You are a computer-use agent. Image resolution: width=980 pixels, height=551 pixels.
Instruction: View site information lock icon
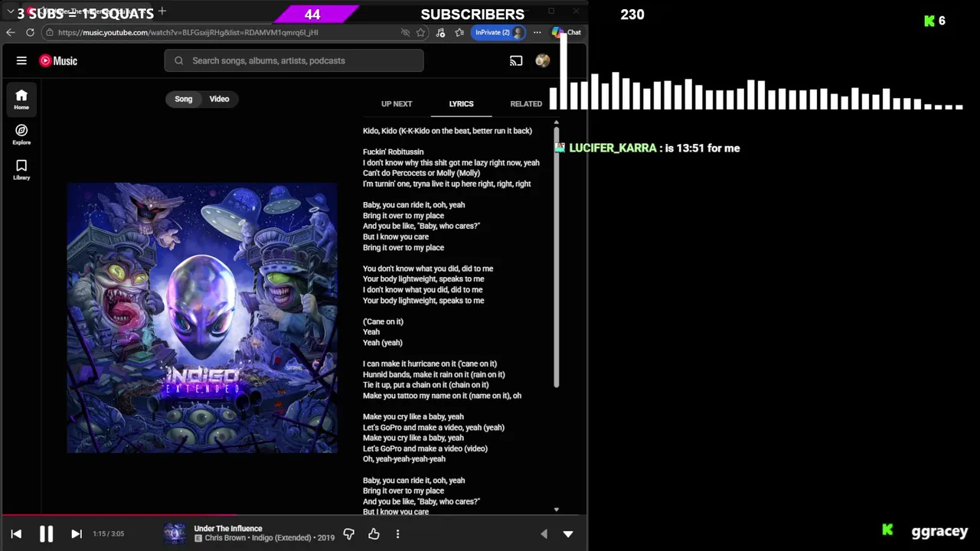(49, 32)
